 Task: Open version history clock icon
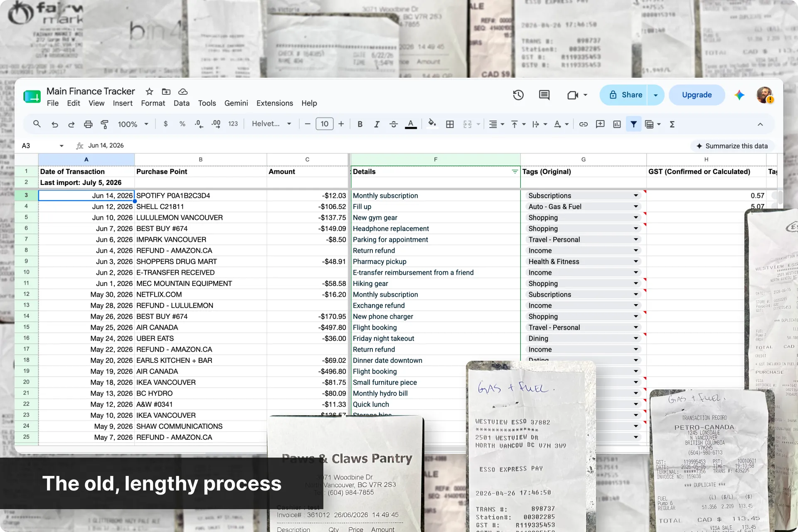tap(518, 95)
